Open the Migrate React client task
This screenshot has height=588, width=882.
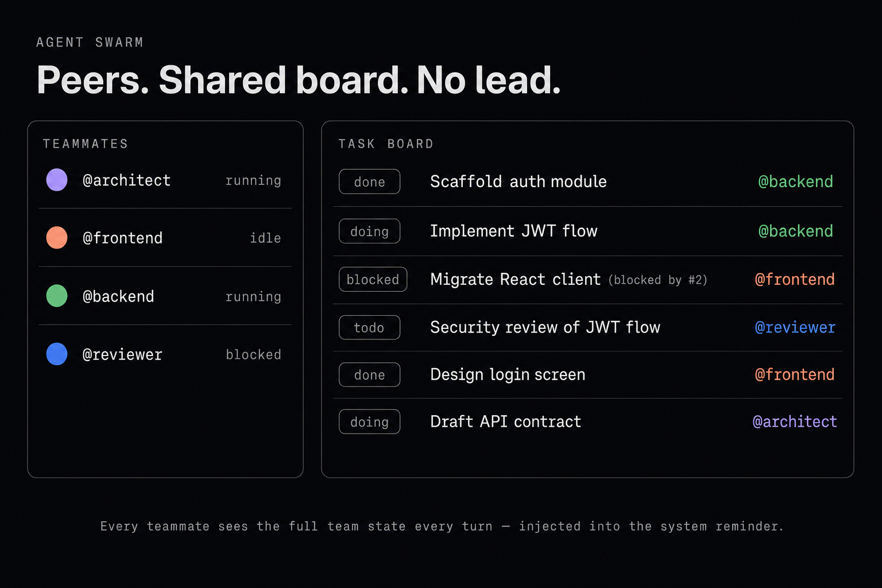(515, 279)
